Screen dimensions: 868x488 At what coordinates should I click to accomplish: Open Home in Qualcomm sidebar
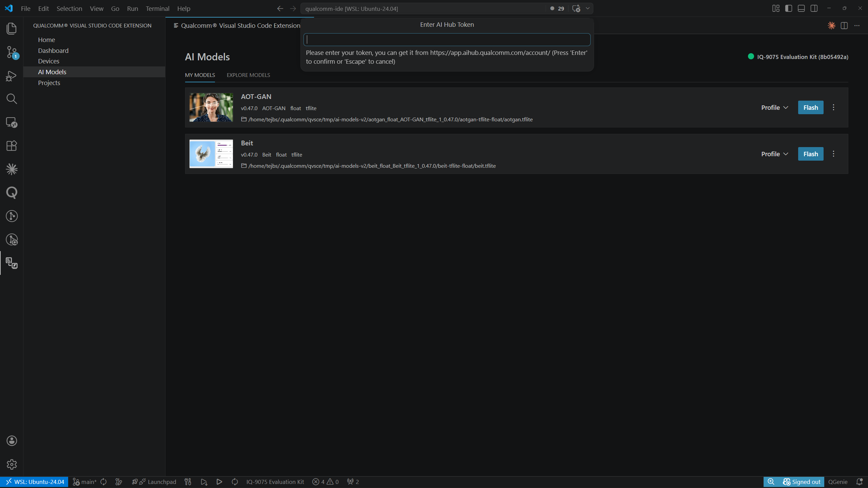46,40
